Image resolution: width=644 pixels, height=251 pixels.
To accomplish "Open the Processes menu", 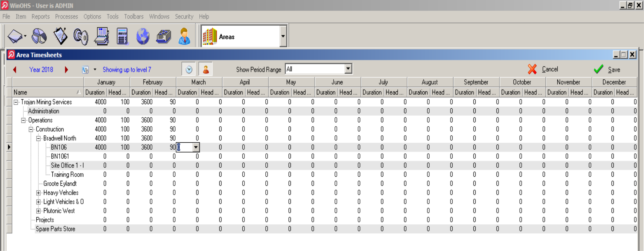I will (x=66, y=16).
